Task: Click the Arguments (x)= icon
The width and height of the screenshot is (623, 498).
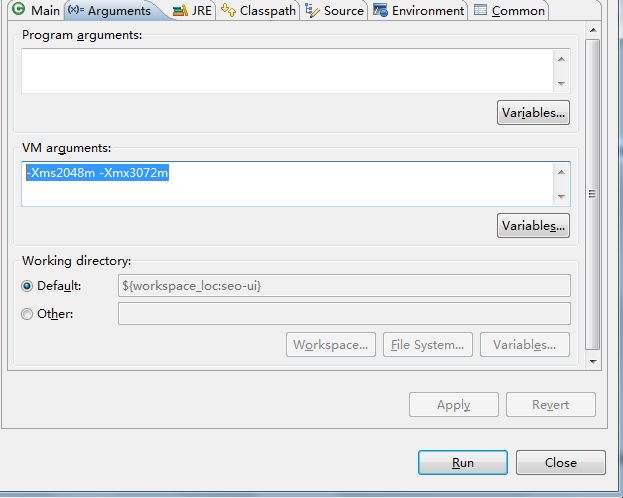Action: coord(75,10)
